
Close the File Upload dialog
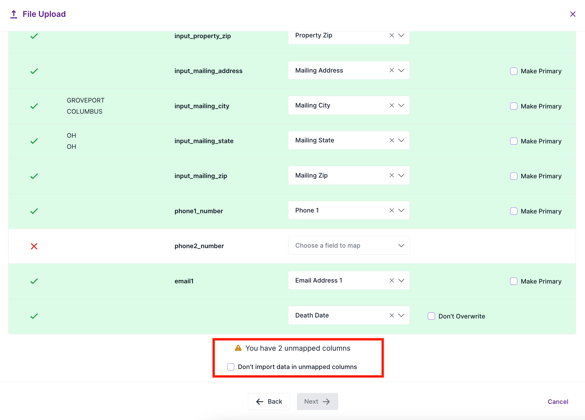pyautogui.click(x=573, y=14)
